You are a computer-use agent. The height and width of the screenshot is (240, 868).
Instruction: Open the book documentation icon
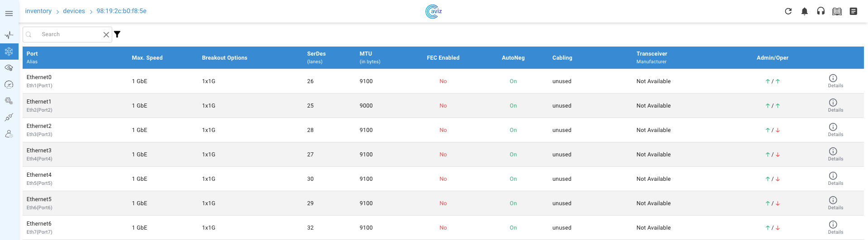pos(837,11)
